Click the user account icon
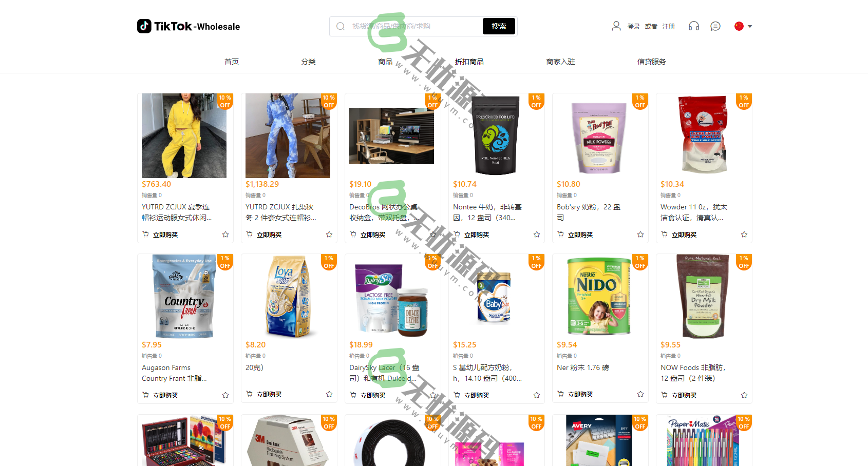The height and width of the screenshot is (466, 868). [x=616, y=26]
